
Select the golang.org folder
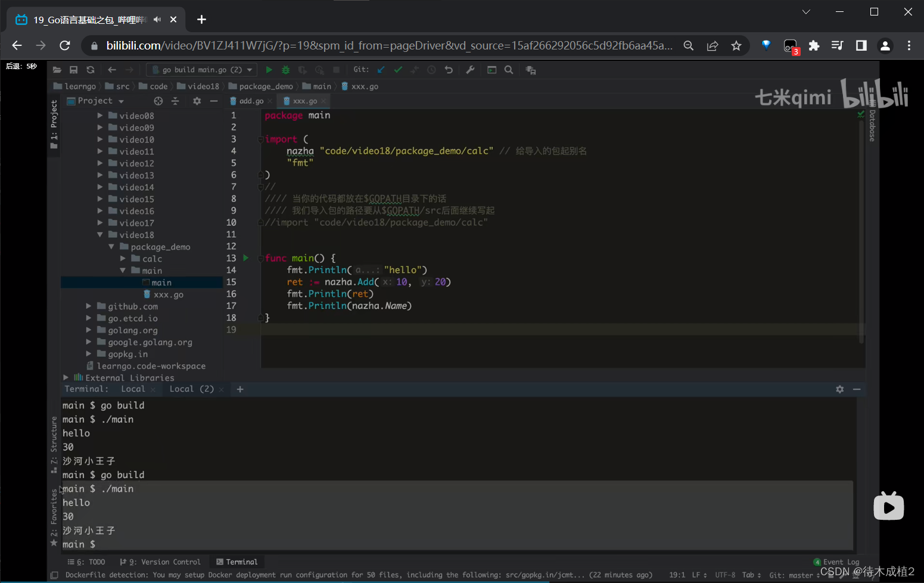point(132,330)
